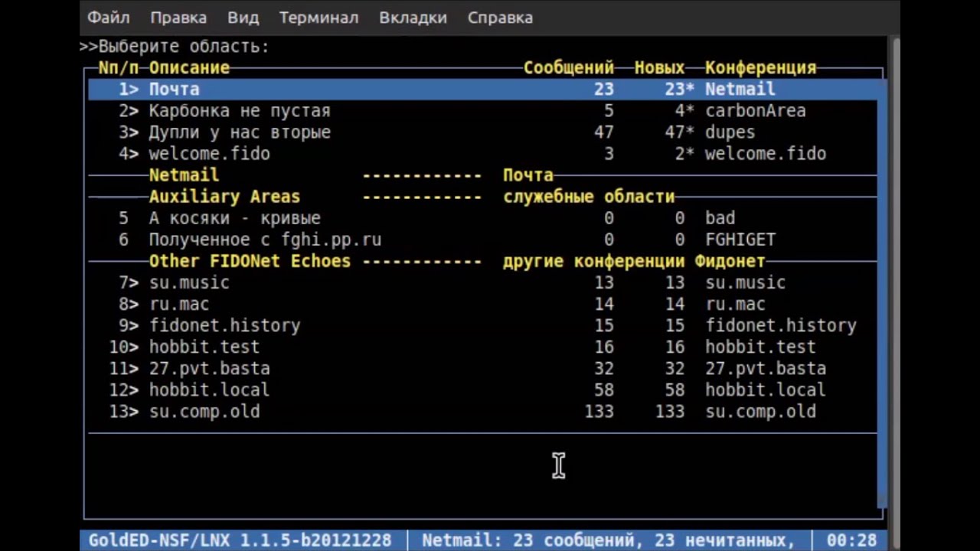The height and width of the screenshot is (551, 980).
Task: Open the Правка menu
Action: (x=178, y=18)
